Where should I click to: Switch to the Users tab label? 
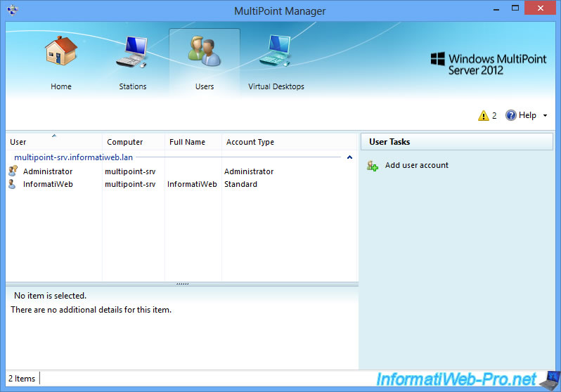(205, 86)
